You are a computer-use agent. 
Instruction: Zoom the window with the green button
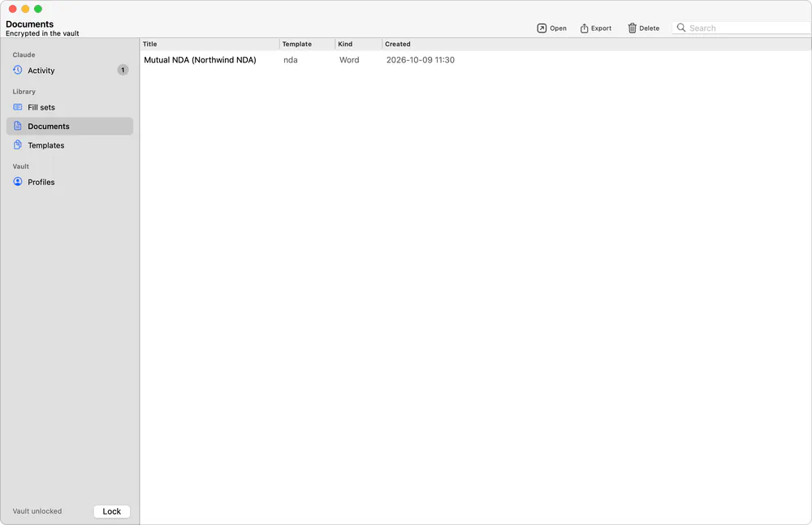38,9
